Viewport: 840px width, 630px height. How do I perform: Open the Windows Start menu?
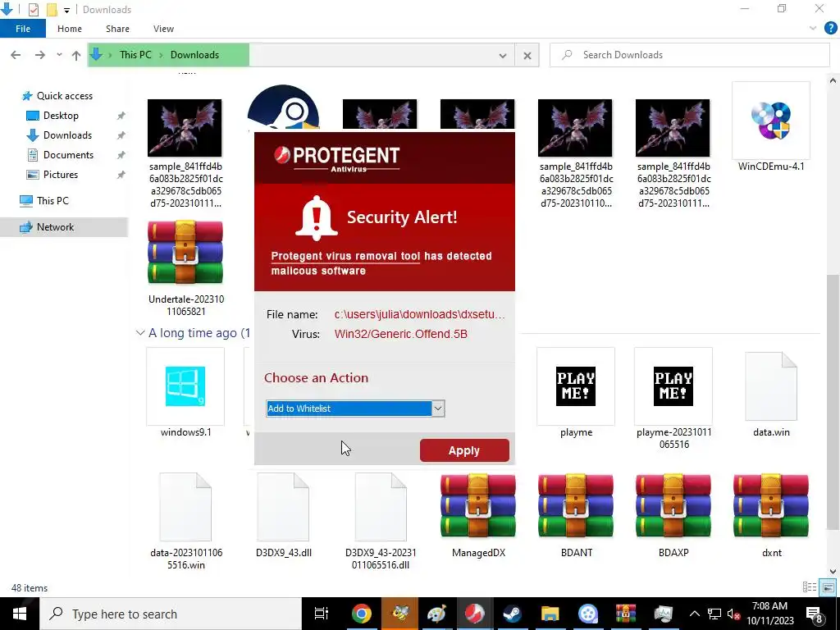click(20, 614)
